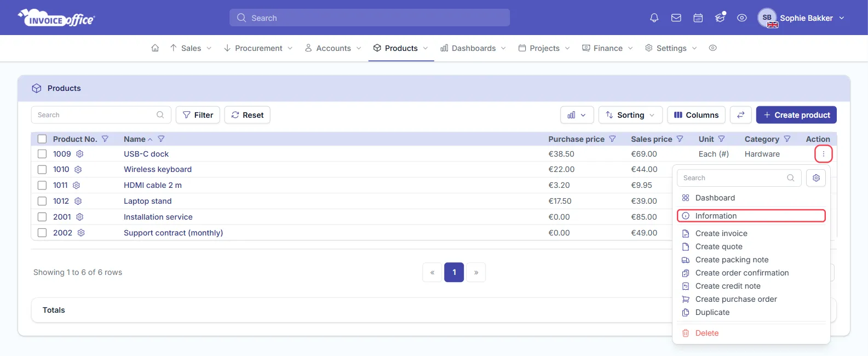Choose Create quote from action menu
This screenshot has width=868, height=356.
click(x=751, y=246)
